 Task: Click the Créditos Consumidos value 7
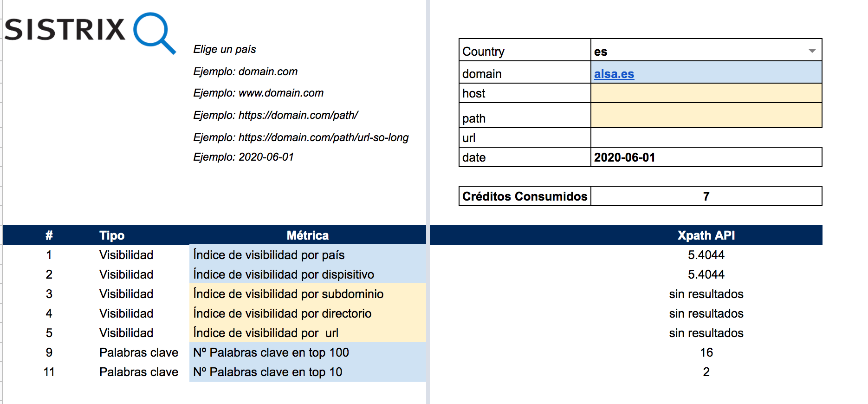tap(706, 196)
